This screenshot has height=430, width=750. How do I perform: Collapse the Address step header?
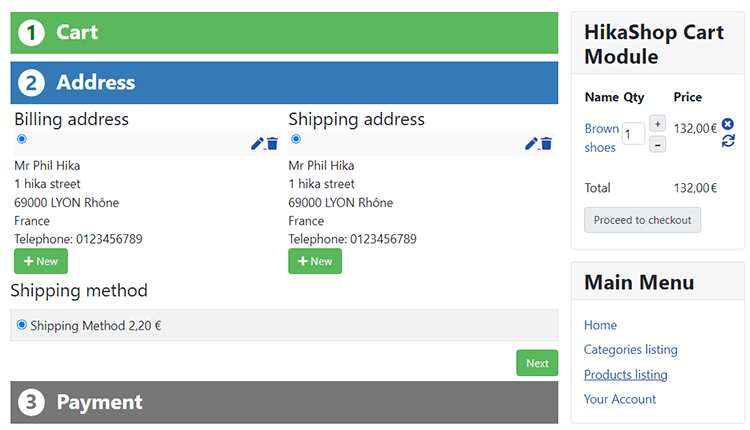click(x=284, y=83)
